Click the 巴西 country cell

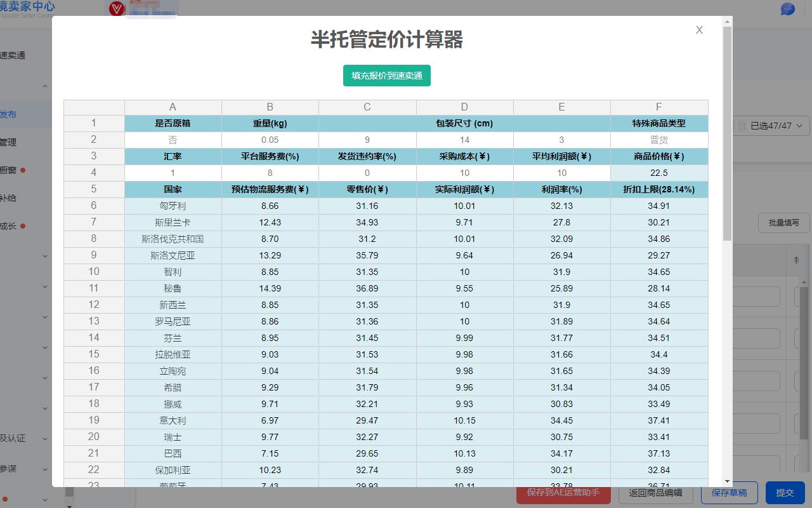pyautogui.click(x=173, y=453)
